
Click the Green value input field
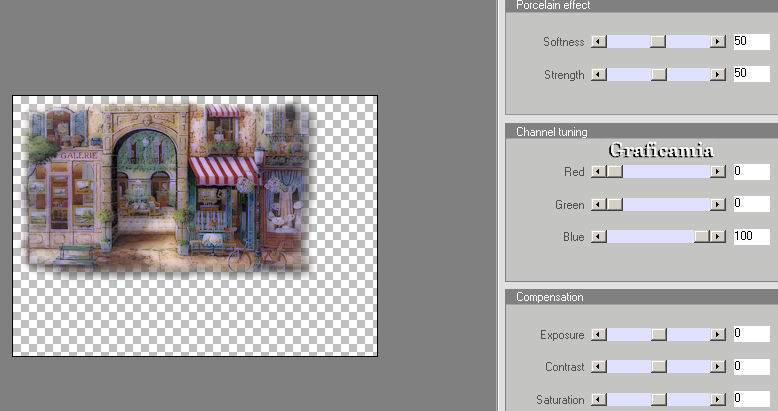(x=752, y=204)
